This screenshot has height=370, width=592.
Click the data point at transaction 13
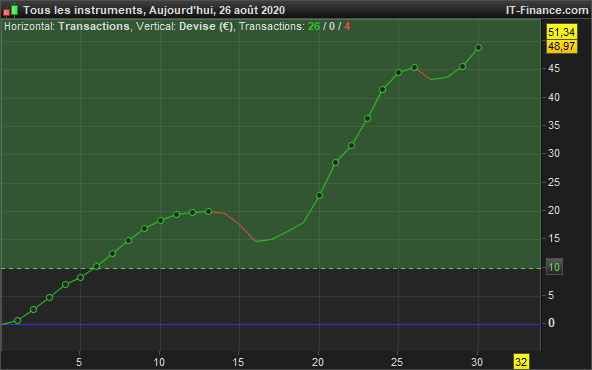[208, 211]
